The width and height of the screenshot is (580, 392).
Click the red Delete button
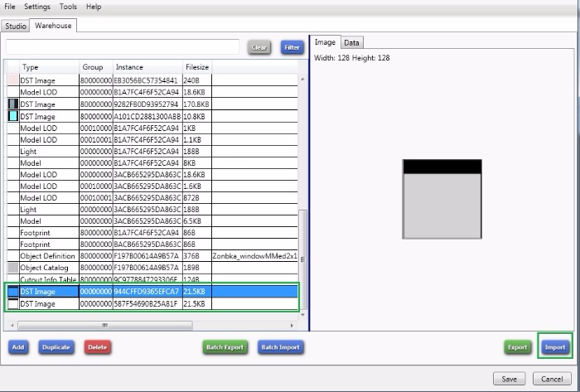click(97, 347)
